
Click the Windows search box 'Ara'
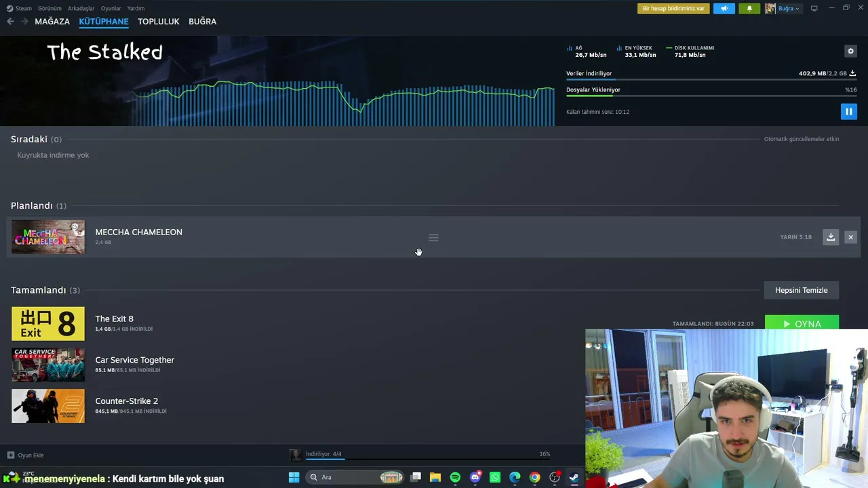click(x=355, y=477)
